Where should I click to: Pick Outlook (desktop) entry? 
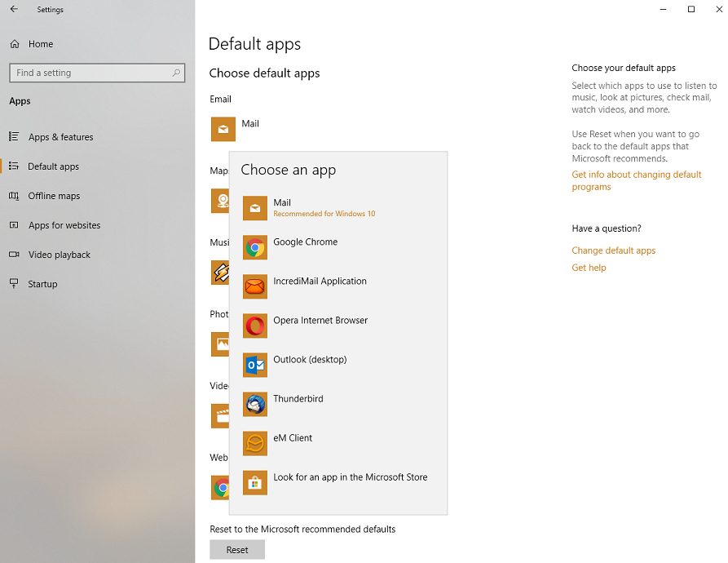click(338, 365)
